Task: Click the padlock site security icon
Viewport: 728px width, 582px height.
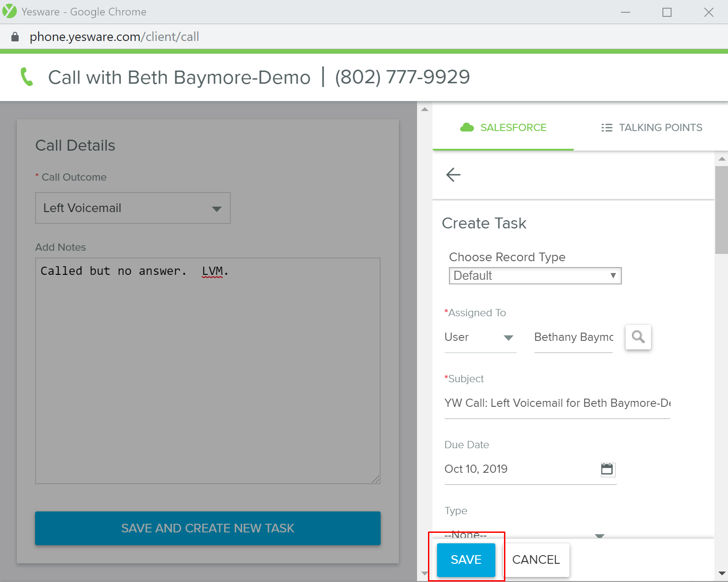Action: click(x=15, y=37)
